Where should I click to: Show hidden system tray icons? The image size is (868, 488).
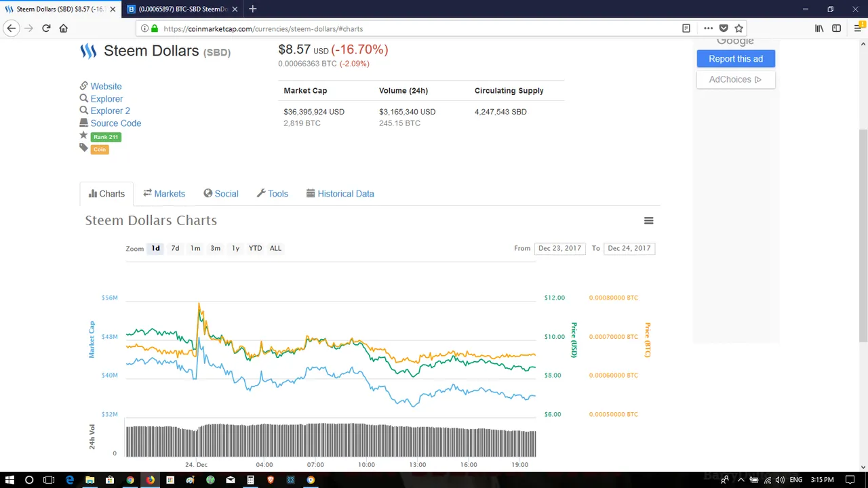pos(740,480)
